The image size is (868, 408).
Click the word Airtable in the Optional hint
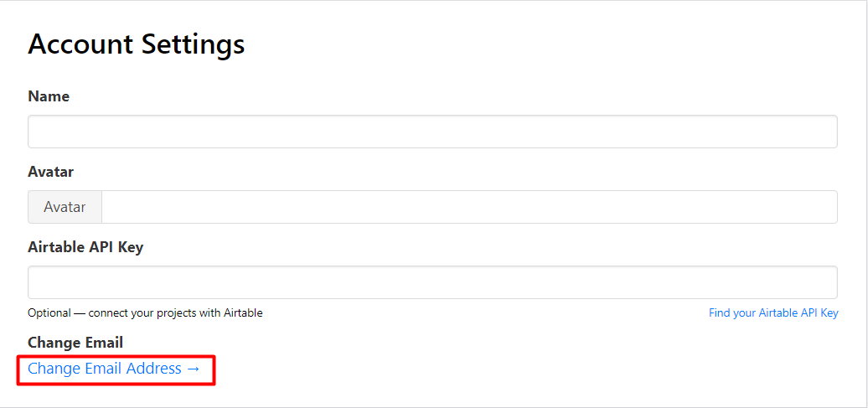tap(243, 313)
